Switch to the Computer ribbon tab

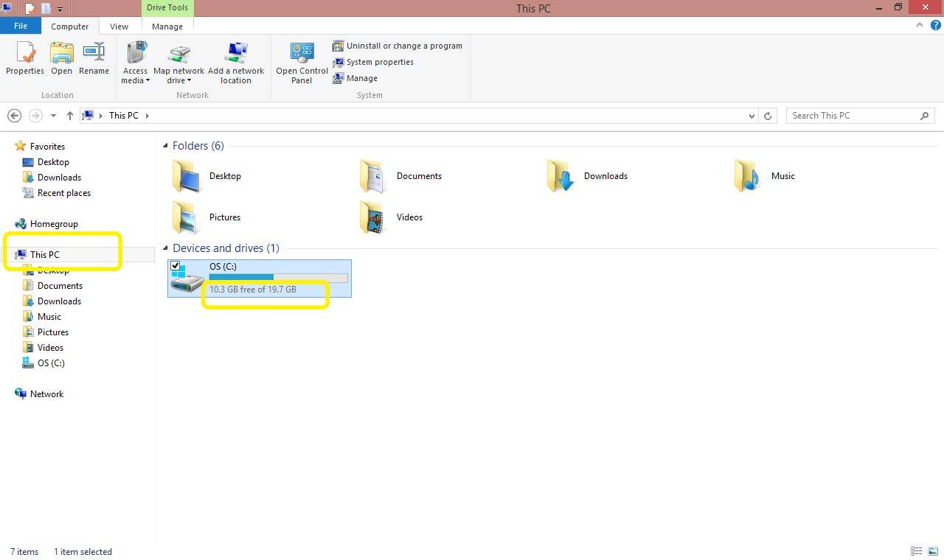pyautogui.click(x=69, y=27)
